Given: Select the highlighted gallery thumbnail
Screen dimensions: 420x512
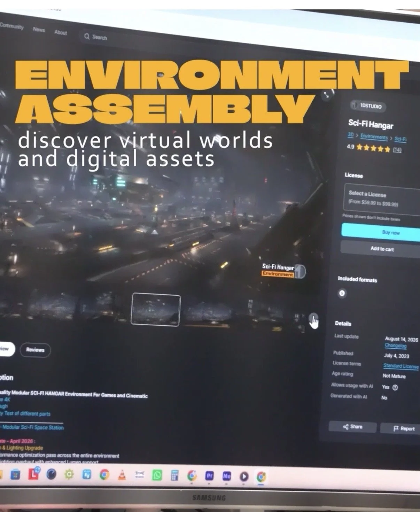Looking at the screenshot, I should [x=156, y=310].
